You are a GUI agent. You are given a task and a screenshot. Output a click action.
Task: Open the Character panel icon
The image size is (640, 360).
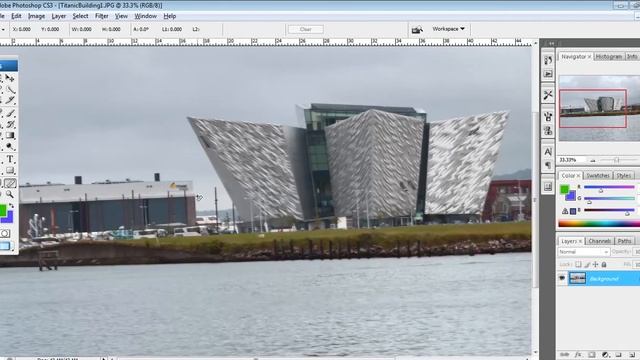(548, 152)
